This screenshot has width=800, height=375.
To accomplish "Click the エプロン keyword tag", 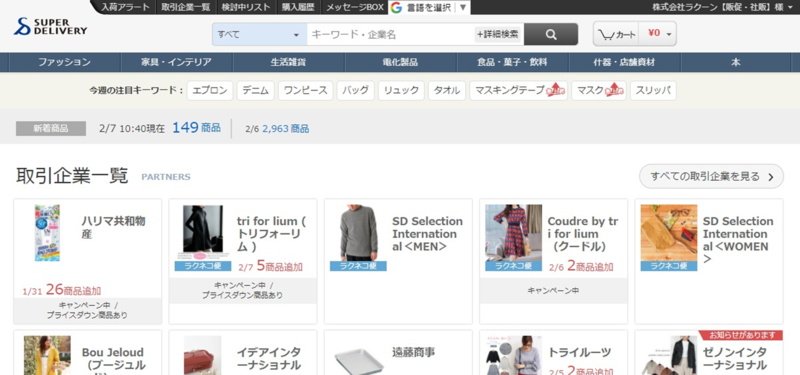I will tap(210, 90).
